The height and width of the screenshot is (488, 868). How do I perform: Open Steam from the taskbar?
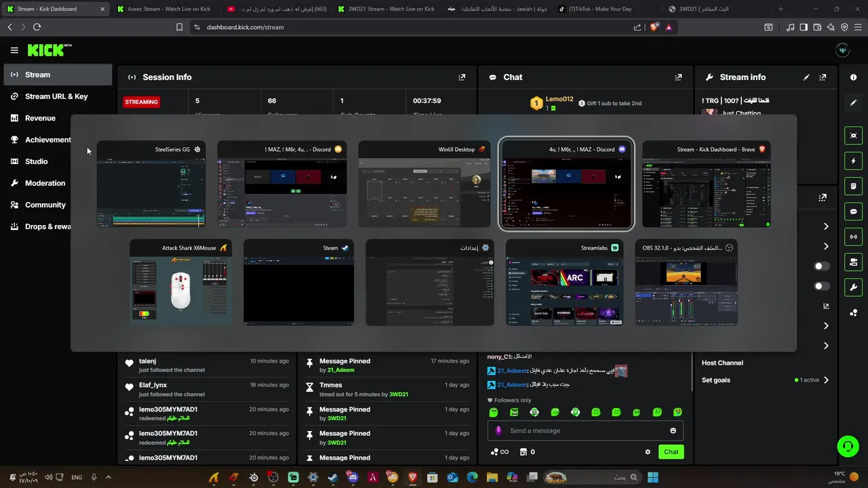tap(332, 477)
